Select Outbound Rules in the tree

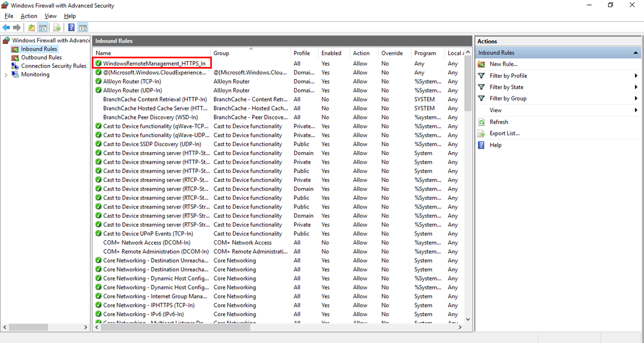pos(42,57)
